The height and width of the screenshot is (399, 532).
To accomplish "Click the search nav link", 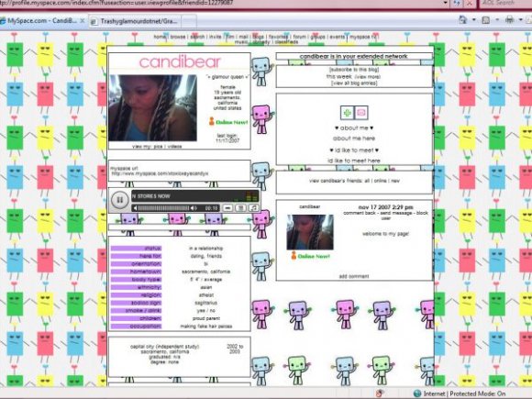I will click(197, 37).
